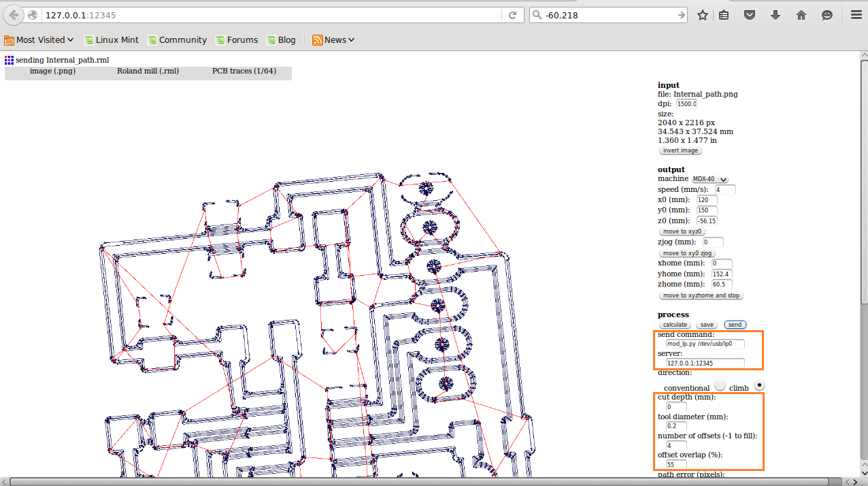Screen dimensions: 868x486
Task: Click the move to xy0 zjog button
Action: pyautogui.click(x=687, y=253)
